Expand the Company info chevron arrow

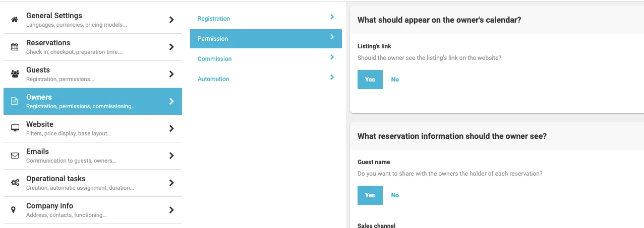pos(171,210)
